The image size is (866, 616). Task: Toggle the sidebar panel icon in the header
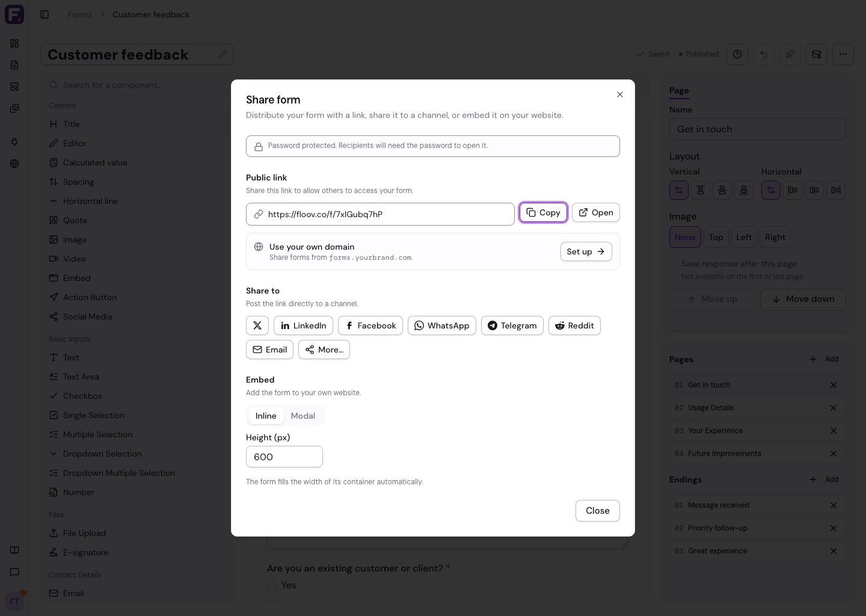click(x=45, y=14)
